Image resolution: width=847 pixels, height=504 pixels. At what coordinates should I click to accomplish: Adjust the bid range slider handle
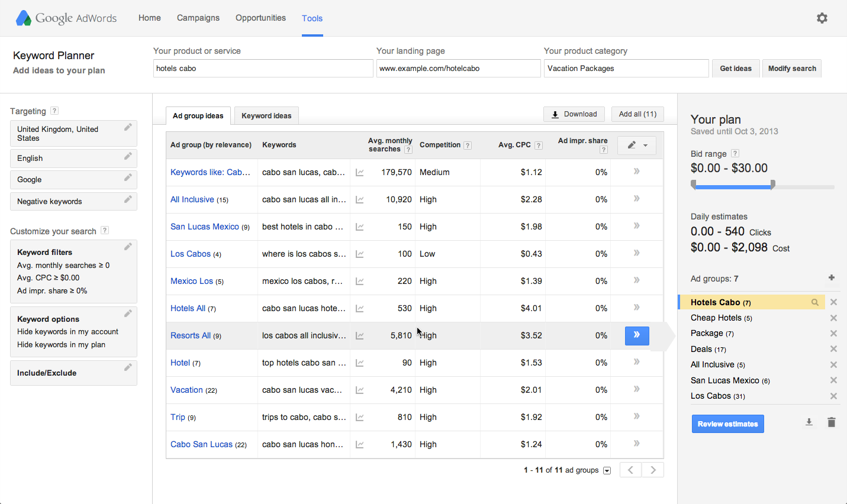772,185
